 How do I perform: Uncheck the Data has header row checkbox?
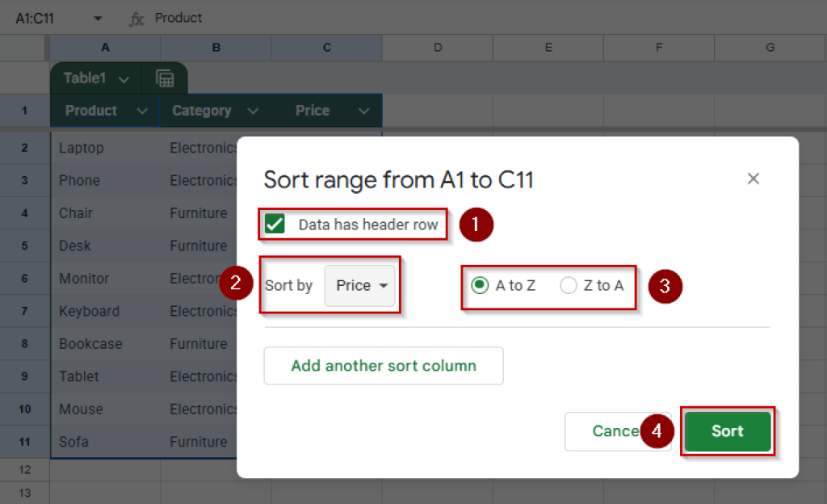tap(275, 225)
